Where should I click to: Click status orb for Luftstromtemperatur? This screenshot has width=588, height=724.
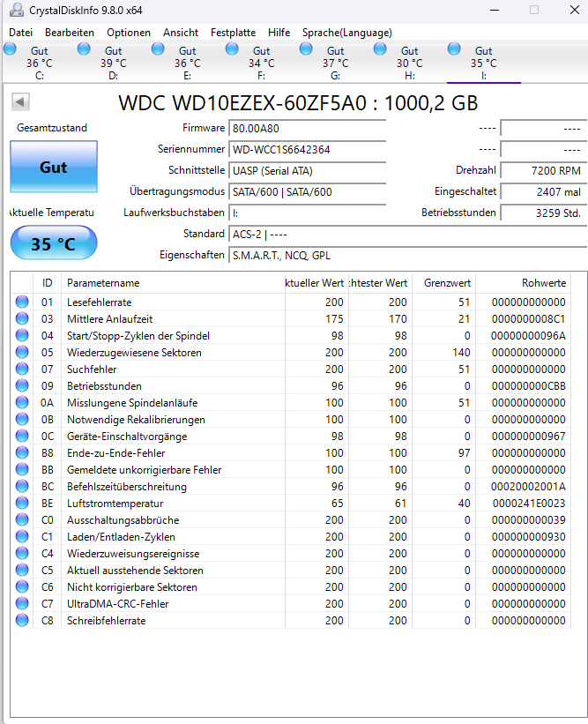coord(22,503)
